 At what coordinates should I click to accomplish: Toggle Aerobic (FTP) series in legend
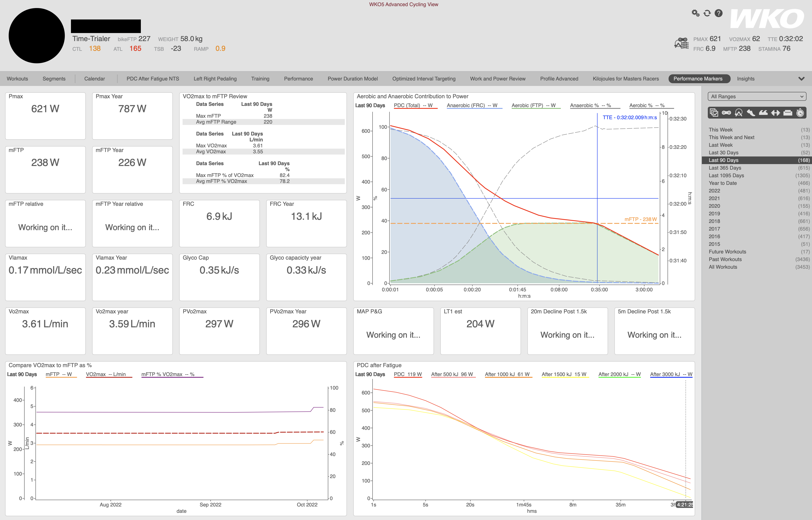tap(536, 105)
